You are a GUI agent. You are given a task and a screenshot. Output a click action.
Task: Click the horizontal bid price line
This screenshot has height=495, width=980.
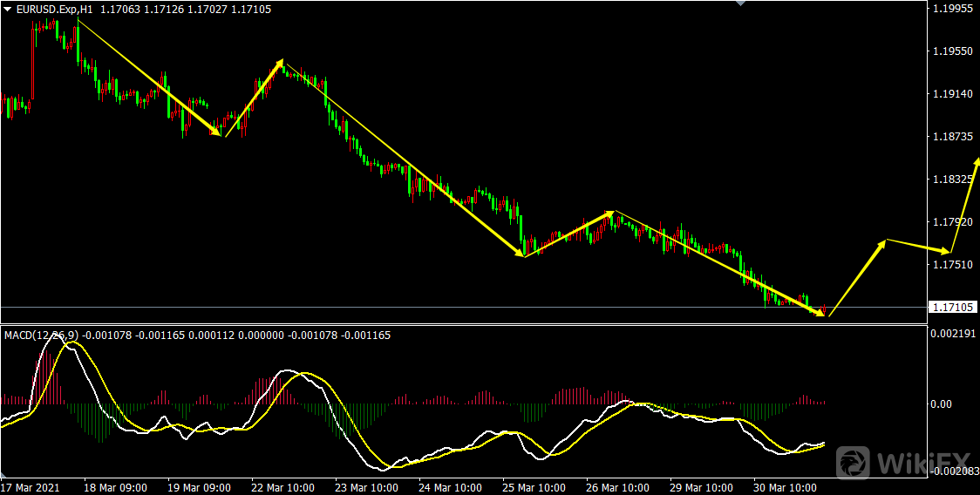(436, 307)
